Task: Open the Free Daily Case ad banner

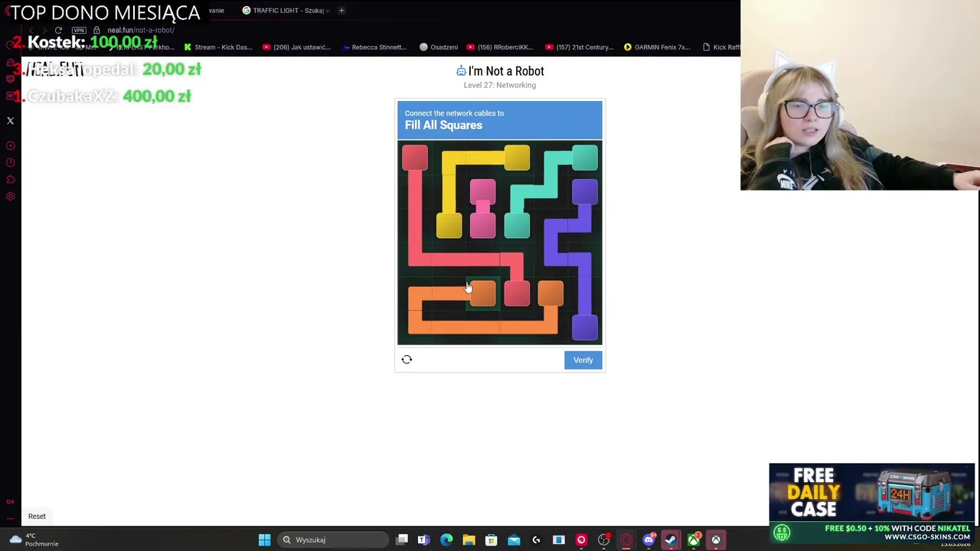Action: (872, 503)
